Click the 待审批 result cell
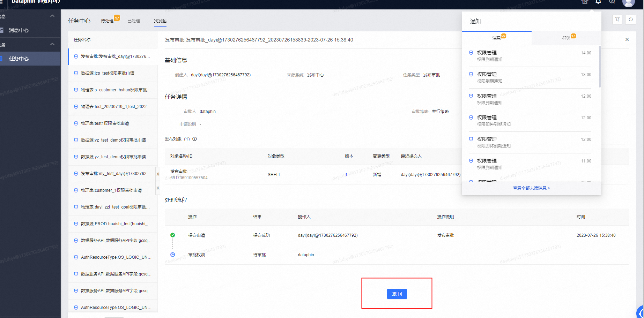Image resolution: width=644 pixels, height=318 pixels. pos(259,255)
